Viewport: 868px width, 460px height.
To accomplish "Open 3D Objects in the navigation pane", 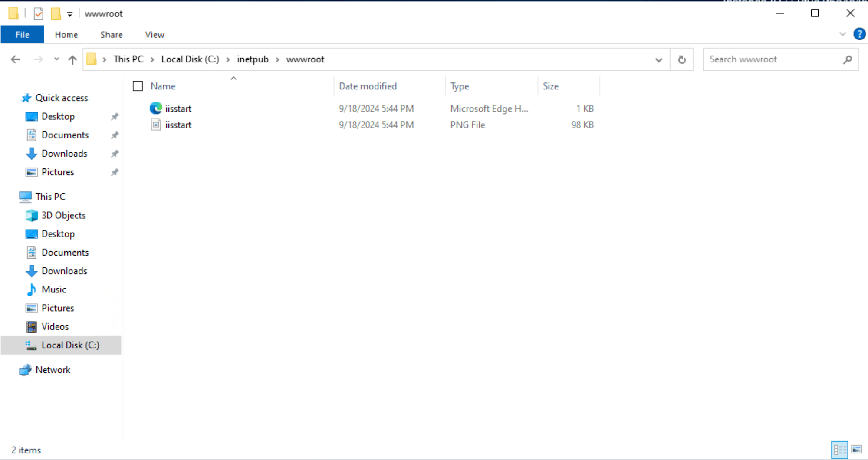I will click(x=63, y=215).
